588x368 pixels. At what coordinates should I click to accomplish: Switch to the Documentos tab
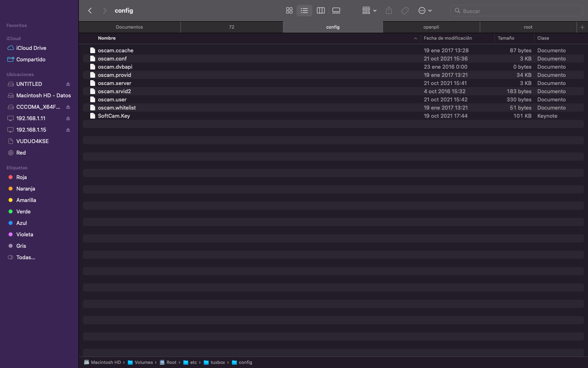click(x=129, y=27)
